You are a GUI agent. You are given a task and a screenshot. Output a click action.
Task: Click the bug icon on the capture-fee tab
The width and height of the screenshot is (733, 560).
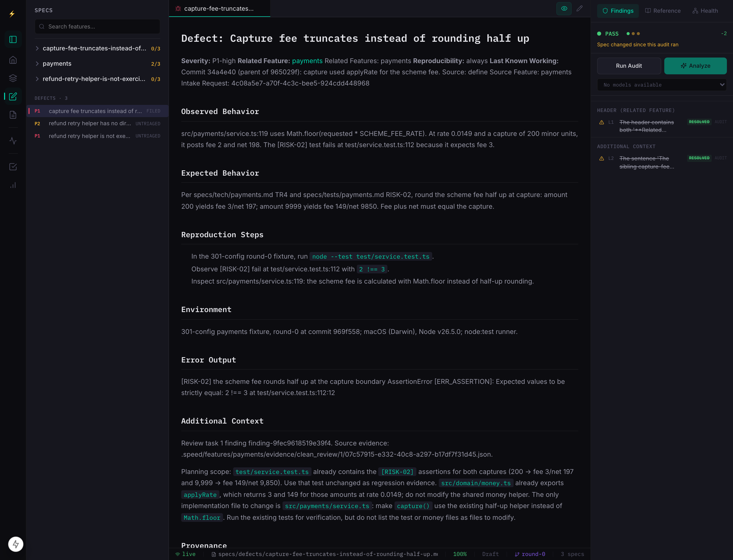point(178,9)
